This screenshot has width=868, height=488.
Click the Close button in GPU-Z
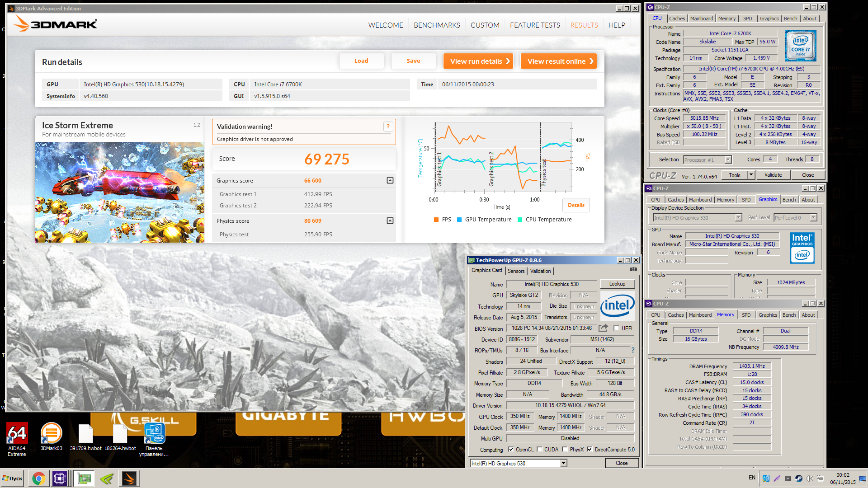tap(622, 463)
